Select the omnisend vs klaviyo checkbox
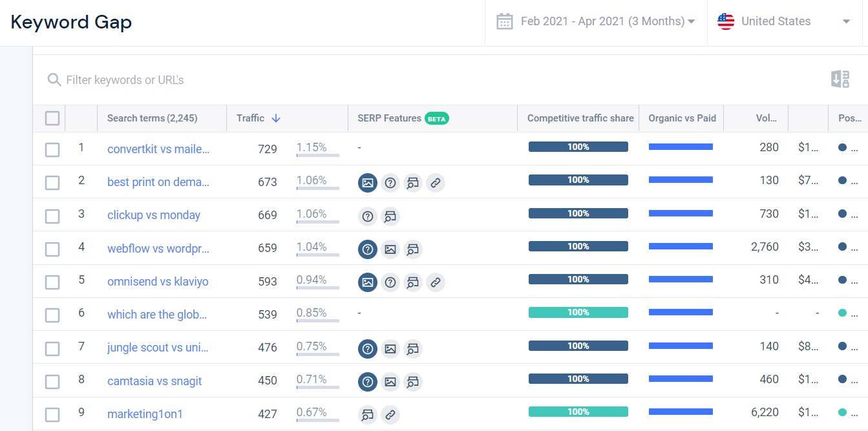Viewport: 868px width, 431px height. 52,282
